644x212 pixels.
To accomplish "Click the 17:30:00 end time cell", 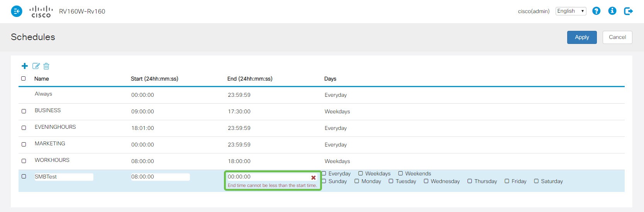I will (x=239, y=111).
